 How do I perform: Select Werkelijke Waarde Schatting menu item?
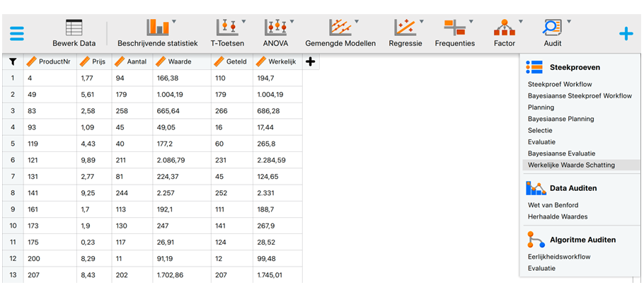(x=571, y=165)
